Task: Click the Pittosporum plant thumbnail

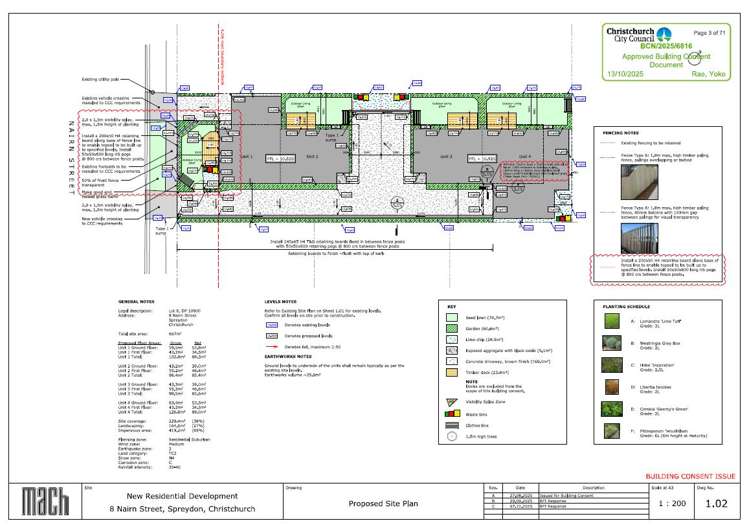Action: tap(614, 432)
